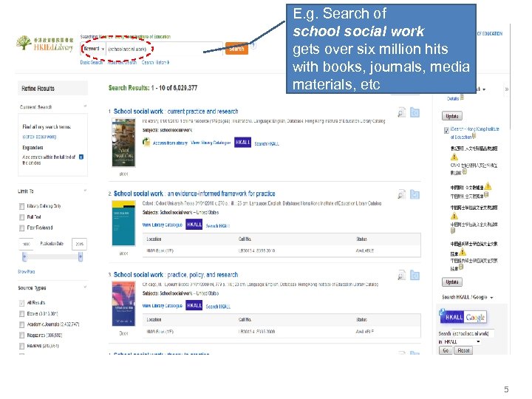Add result 3 to folder

(415, 275)
